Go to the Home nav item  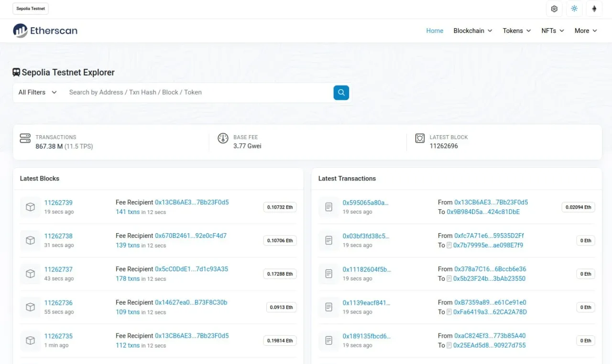pyautogui.click(x=435, y=31)
